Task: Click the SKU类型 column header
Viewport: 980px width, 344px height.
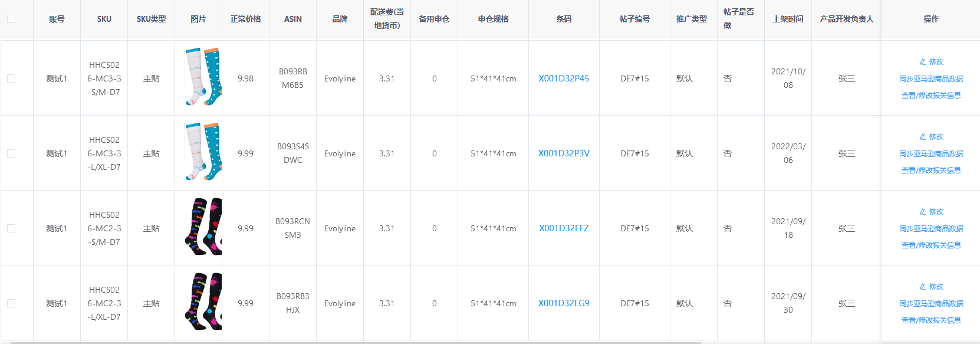Action: (152, 19)
